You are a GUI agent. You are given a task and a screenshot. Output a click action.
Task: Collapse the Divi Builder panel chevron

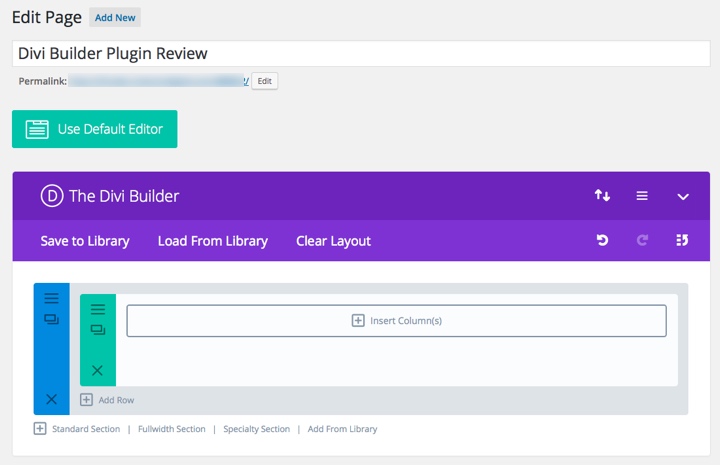coord(683,196)
